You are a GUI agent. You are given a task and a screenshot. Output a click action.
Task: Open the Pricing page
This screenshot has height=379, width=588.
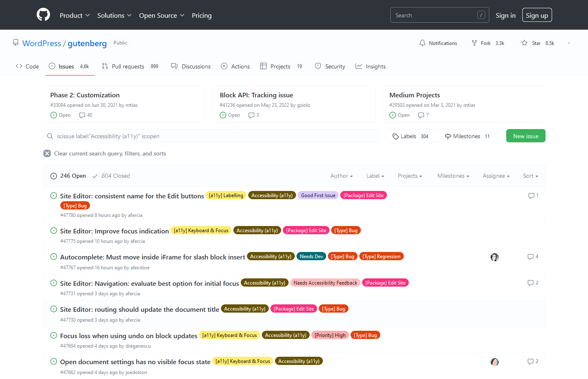pyautogui.click(x=202, y=15)
